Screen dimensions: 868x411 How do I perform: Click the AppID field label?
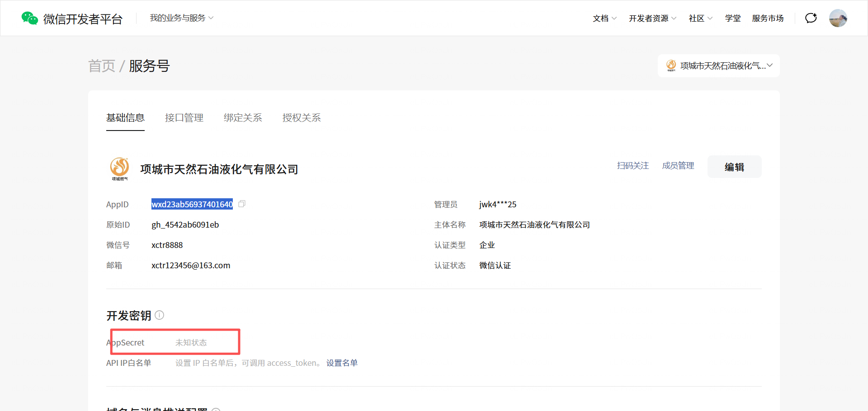pos(118,205)
